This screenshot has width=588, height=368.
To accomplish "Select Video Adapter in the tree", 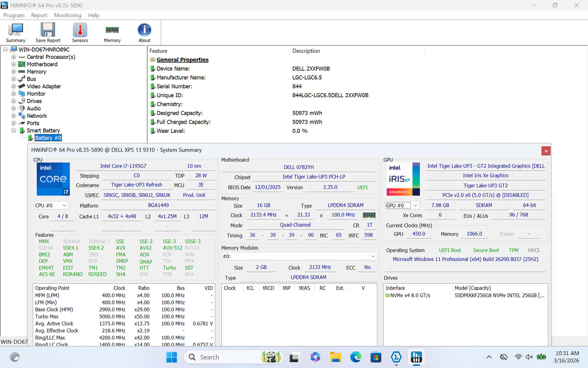I will (x=44, y=86).
